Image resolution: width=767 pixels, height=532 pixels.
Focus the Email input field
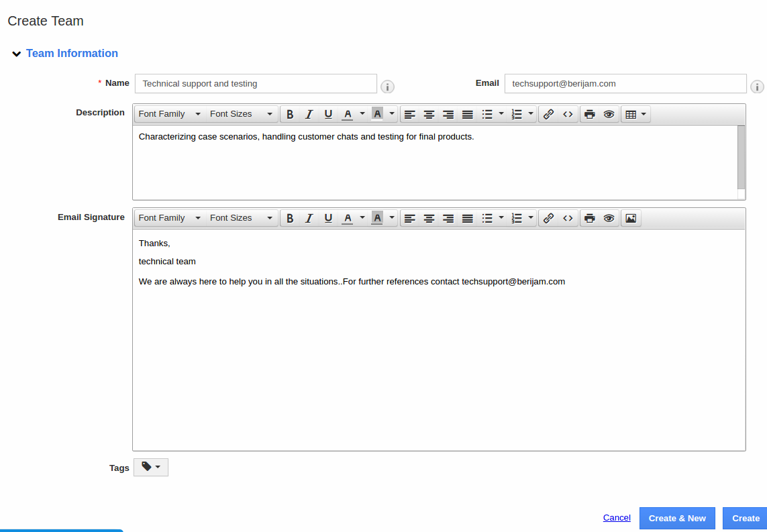[x=625, y=84]
